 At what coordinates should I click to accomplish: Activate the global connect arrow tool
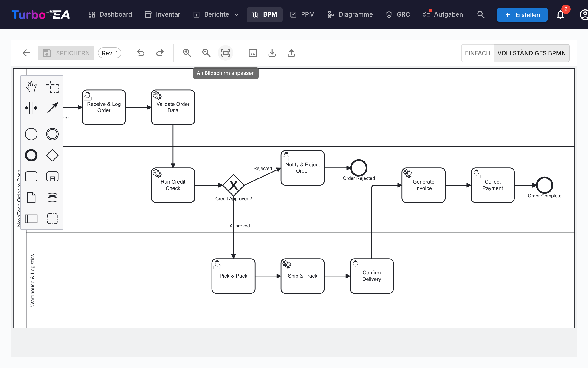(x=52, y=108)
